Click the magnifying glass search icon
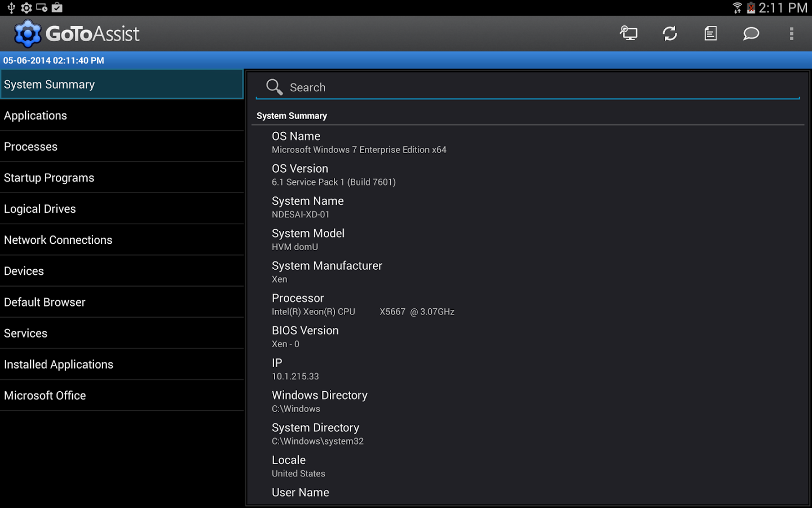Viewport: 812px width, 508px height. click(274, 87)
